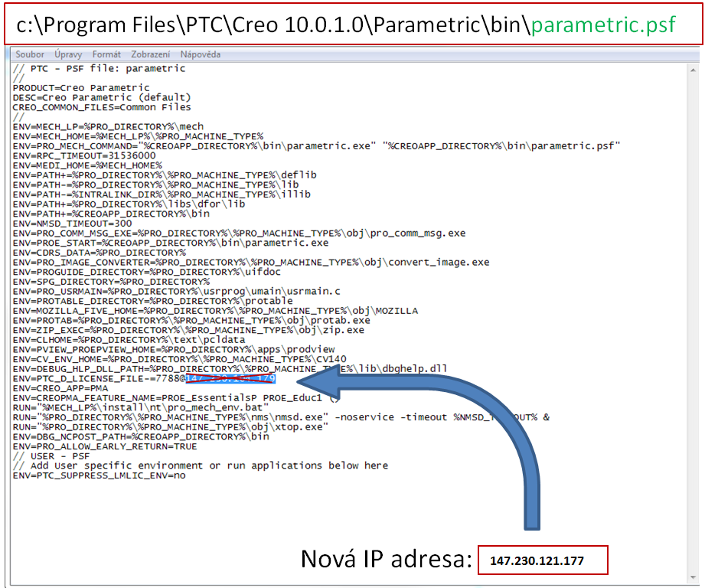
Task: Open the Úpravy menu
Action: pyautogui.click(x=68, y=54)
